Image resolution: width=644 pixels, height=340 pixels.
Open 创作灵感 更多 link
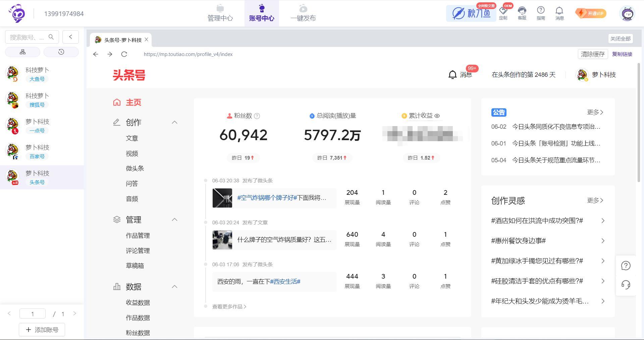point(595,201)
